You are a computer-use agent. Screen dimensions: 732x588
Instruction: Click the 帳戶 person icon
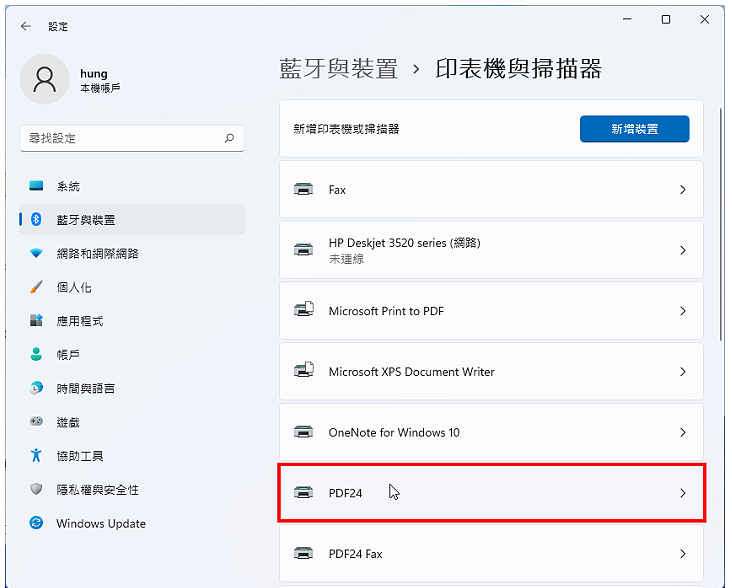pos(36,354)
